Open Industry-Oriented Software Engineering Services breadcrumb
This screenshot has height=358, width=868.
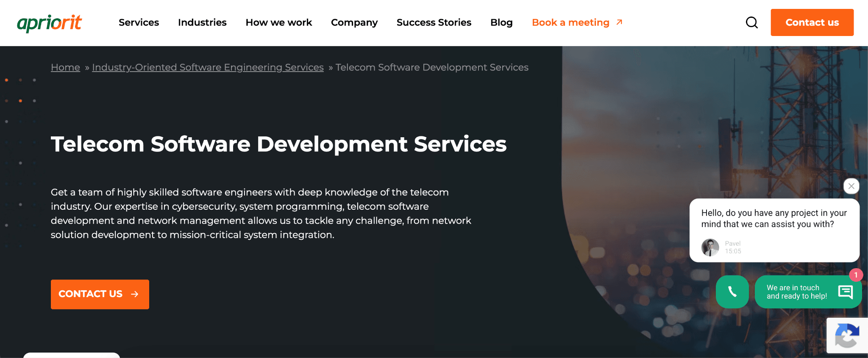[208, 67]
